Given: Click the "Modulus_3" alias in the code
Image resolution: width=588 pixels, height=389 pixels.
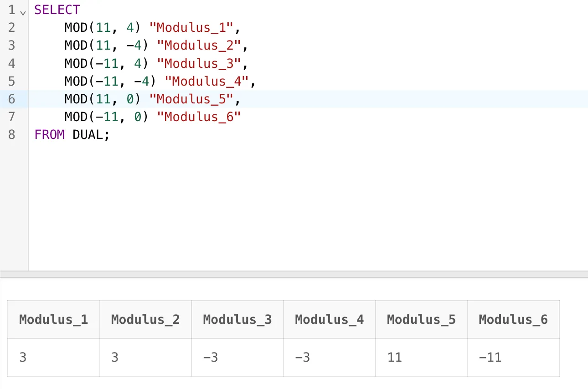Looking at the screenshot, I should coord(198,63).
